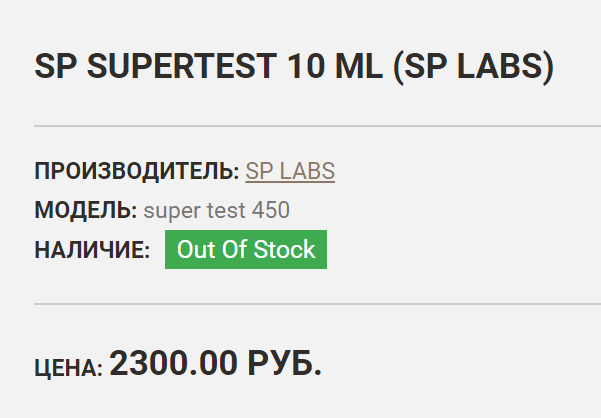Select the model value super test 450

[x=217, y=211]
